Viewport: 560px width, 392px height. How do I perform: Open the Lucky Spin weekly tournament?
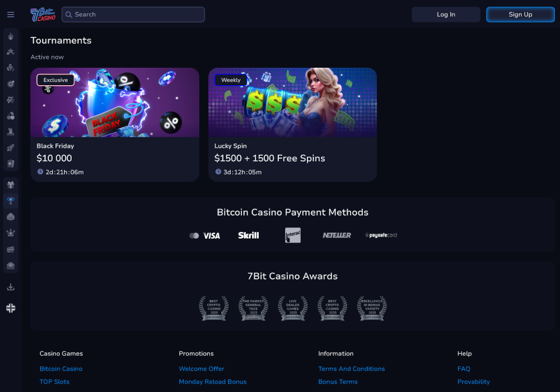[292, 124]
